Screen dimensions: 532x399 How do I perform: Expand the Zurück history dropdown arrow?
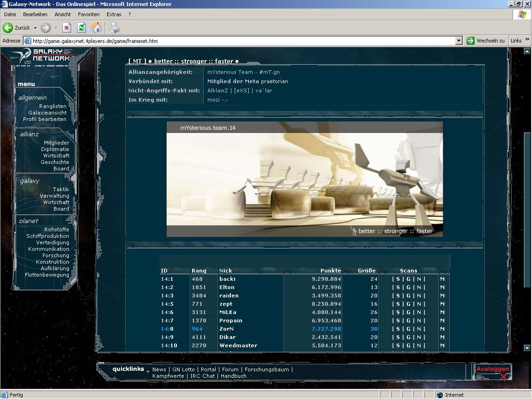[35, 28]
